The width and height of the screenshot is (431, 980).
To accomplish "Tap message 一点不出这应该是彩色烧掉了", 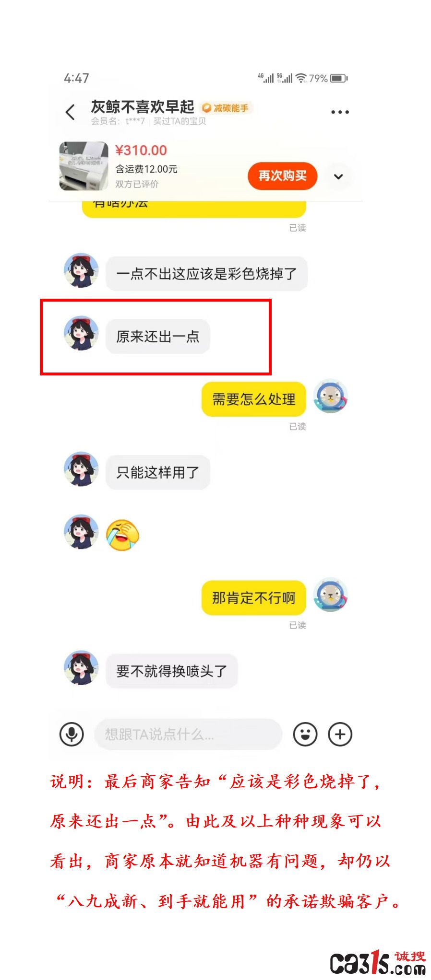I will click(206, 273).
